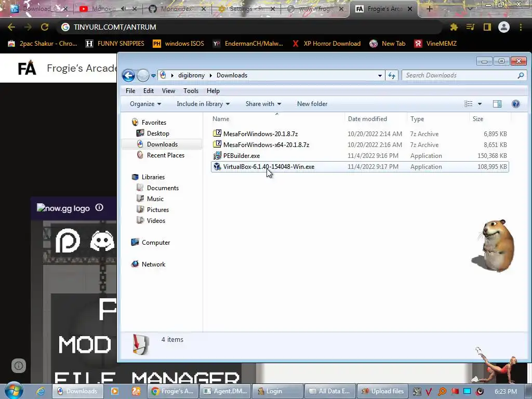Viewport: 532px width, 399px height.
Task: Open the Help menu
Action: 213,90
